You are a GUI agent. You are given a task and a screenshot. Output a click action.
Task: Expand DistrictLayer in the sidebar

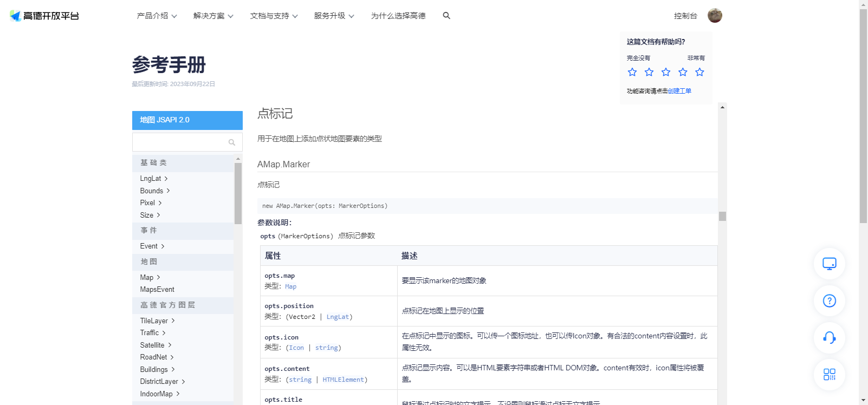pos(163,382)
